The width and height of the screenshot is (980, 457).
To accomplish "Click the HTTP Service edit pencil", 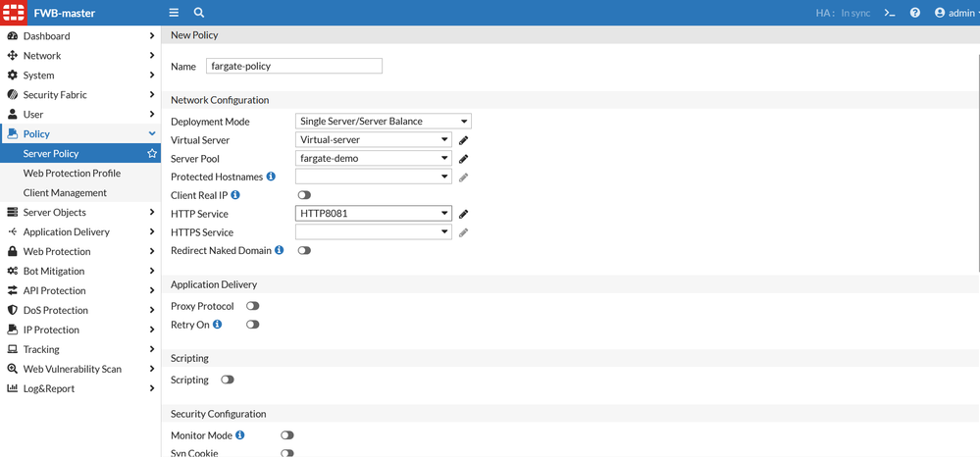I will point(464,214).
